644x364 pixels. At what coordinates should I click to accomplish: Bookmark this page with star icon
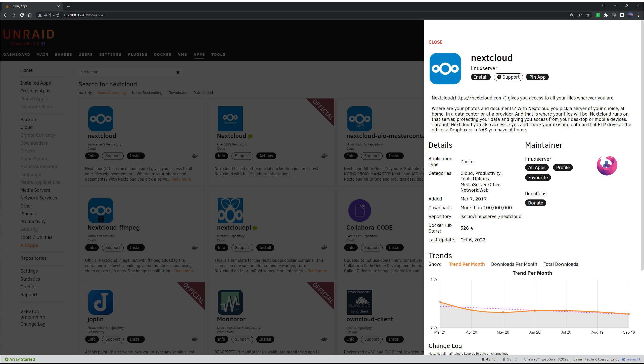[588, 15]
